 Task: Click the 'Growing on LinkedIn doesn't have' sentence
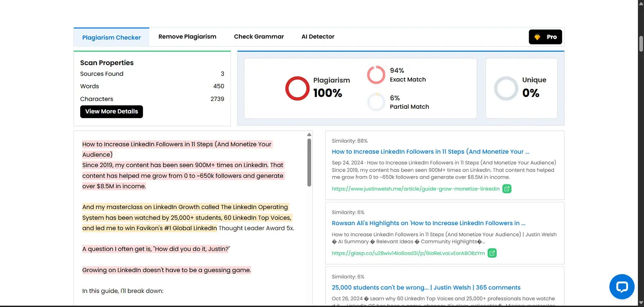click(167, 270)
